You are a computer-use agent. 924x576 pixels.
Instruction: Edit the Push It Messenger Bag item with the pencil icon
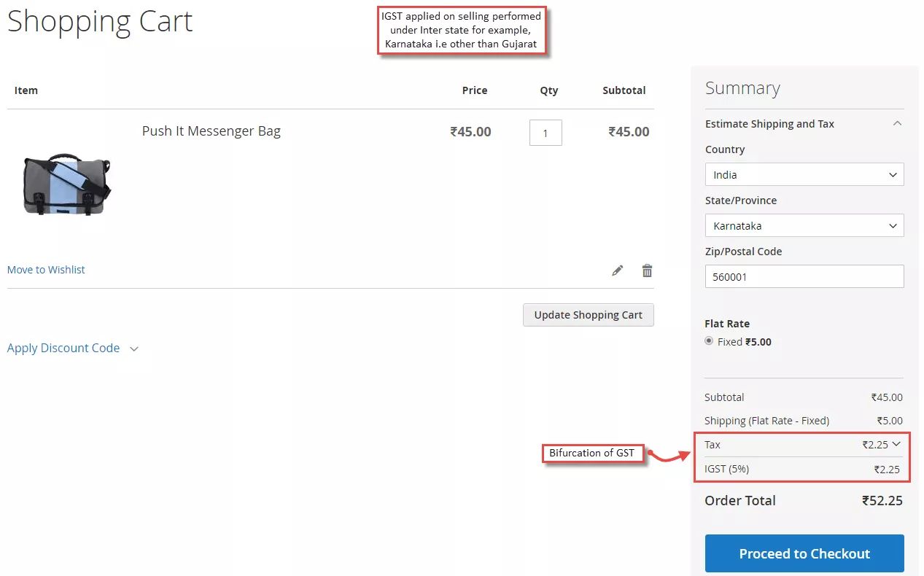[617, 271]
